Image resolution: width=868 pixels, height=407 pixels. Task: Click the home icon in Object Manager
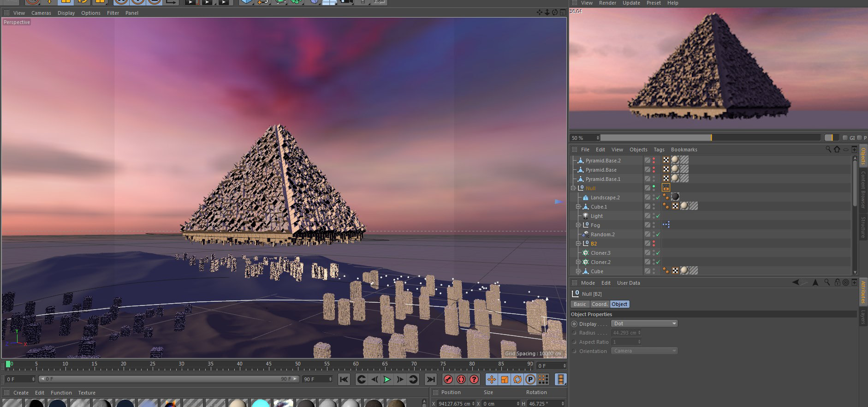(x=837, y=150)
